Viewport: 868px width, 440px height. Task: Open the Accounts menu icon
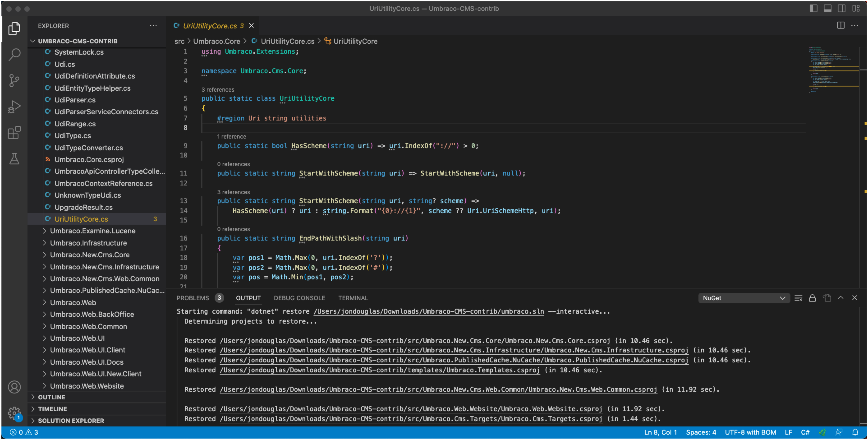[14, 387]
